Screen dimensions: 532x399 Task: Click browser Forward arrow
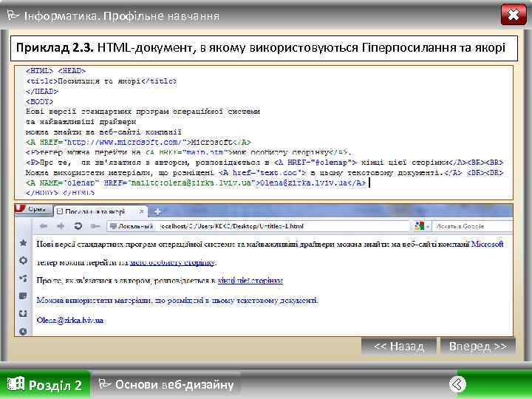click(x=61, y=226)
